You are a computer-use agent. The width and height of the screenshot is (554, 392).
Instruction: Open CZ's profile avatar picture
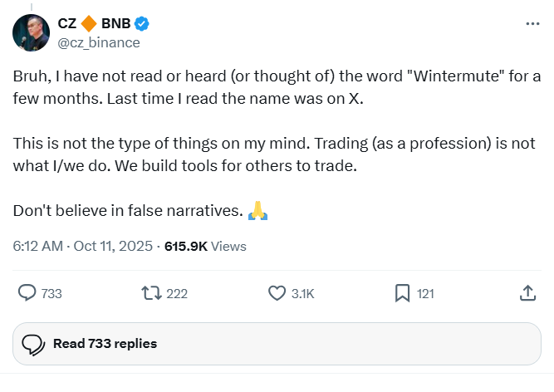[x=31, y=32]
